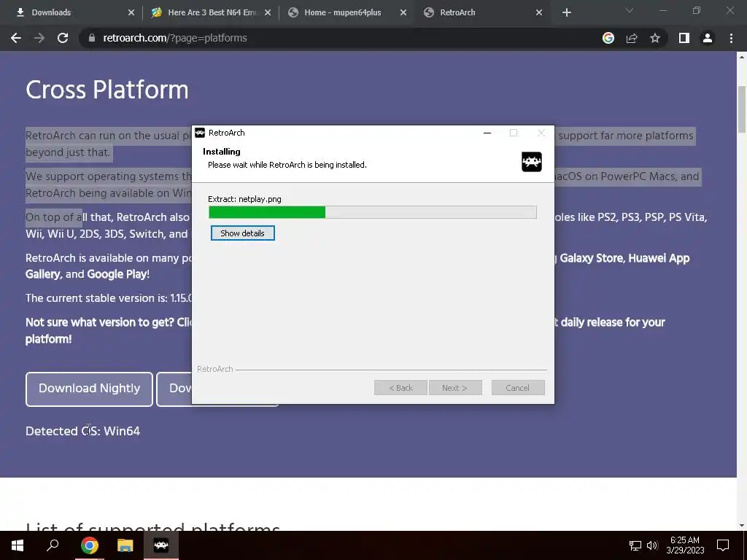Show details in RetroArch installer
The width and height of the screenshot is (747, 560).
[x=242, y=233]
